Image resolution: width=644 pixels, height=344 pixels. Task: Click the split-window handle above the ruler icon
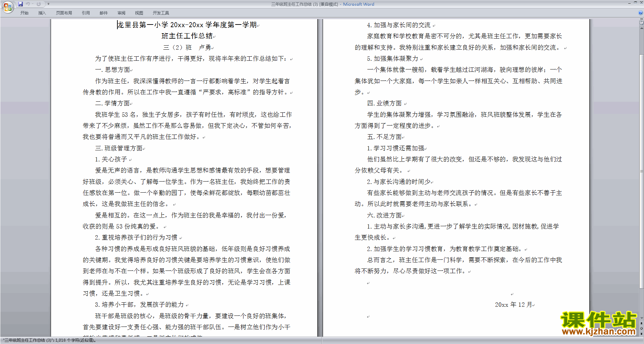[641, 19]
